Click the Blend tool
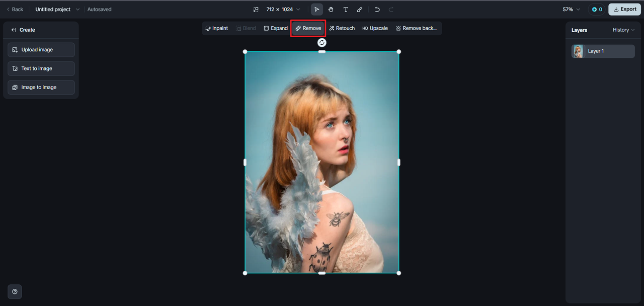644x306 pixels. (246, 28)
